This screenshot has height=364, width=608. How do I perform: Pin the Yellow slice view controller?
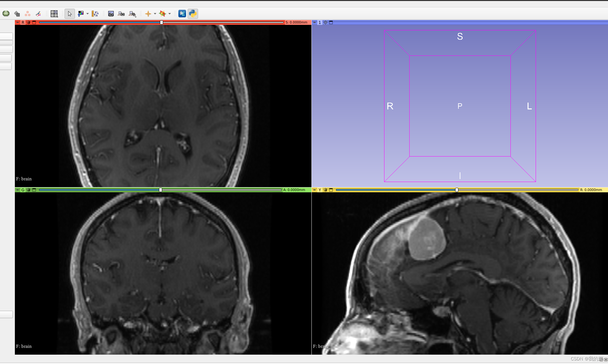pos(314,190)
